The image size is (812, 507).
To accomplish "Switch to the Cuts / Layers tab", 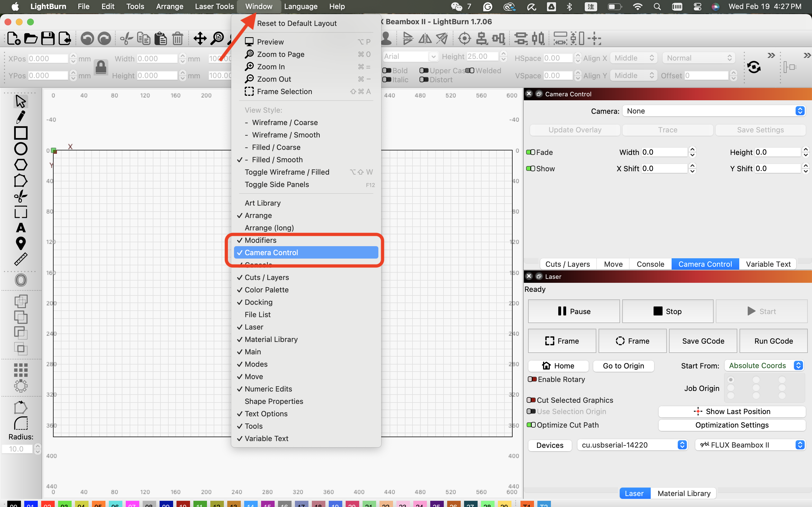I will (x=567, y=264).
